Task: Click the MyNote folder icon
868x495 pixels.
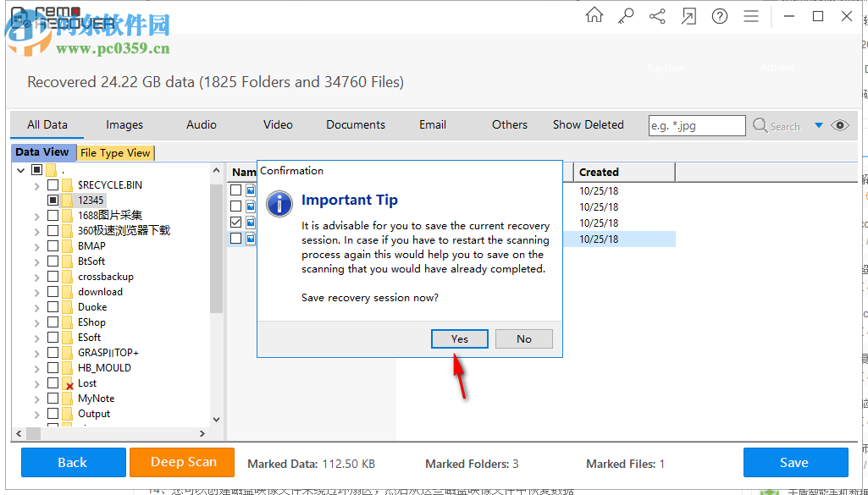Action: tap(68, 399)
